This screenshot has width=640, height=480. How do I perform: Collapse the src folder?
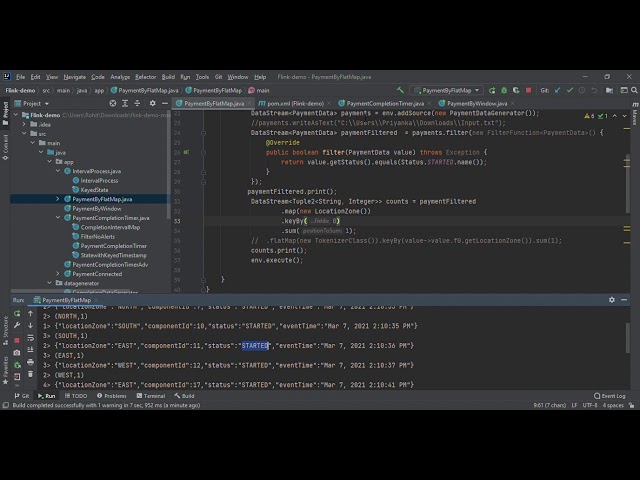tap(24, 133)
